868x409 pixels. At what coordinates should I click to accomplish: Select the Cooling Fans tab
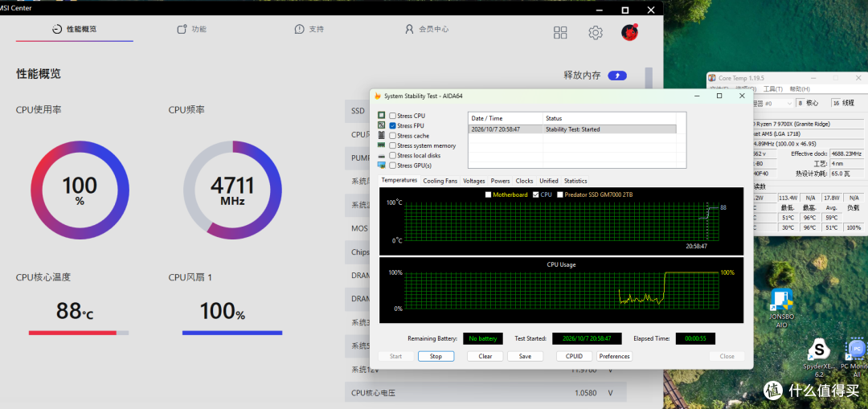point(440,181)
